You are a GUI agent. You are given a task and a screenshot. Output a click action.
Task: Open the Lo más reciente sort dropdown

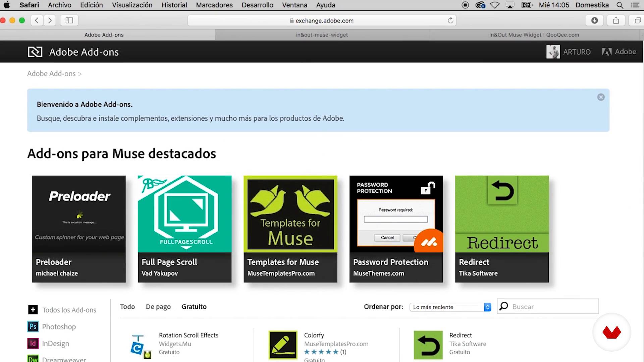click(450, 307)
